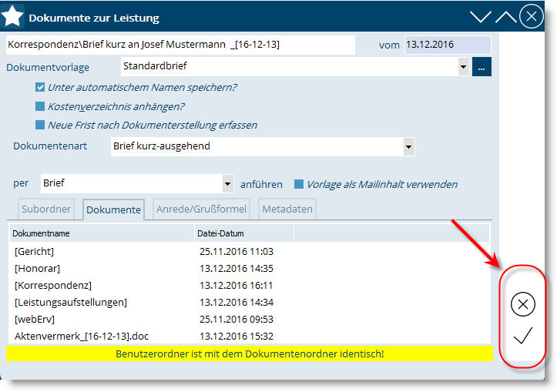557x392 pixels.
Task: Click the down chevron in title bar
Action: tap(481, 16)
